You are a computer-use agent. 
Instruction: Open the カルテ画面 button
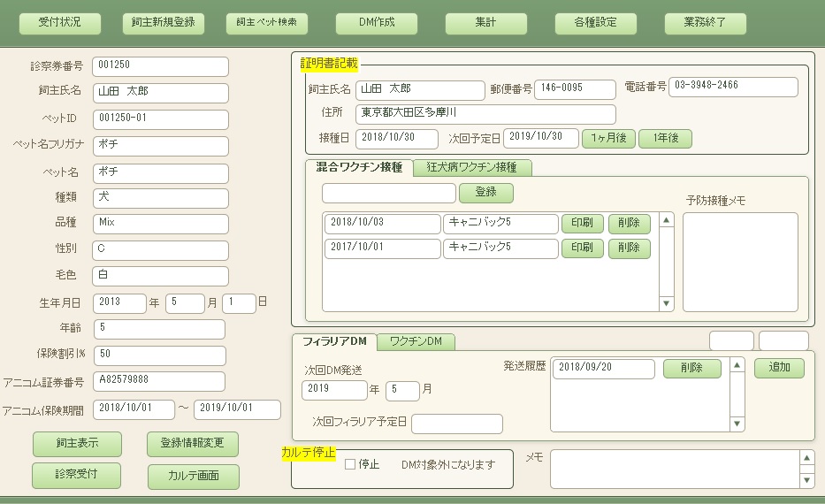(x=194, y=477)
